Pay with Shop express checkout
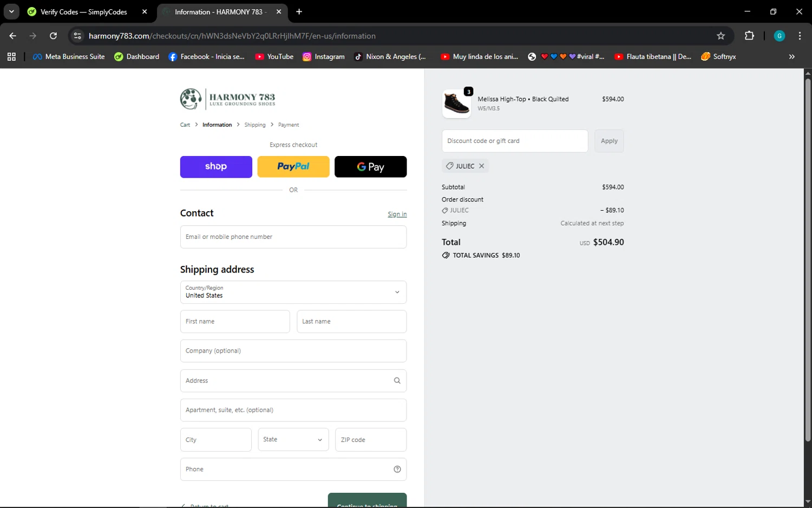The height and width of the screenshot is (508, 812). pos(216,167)
